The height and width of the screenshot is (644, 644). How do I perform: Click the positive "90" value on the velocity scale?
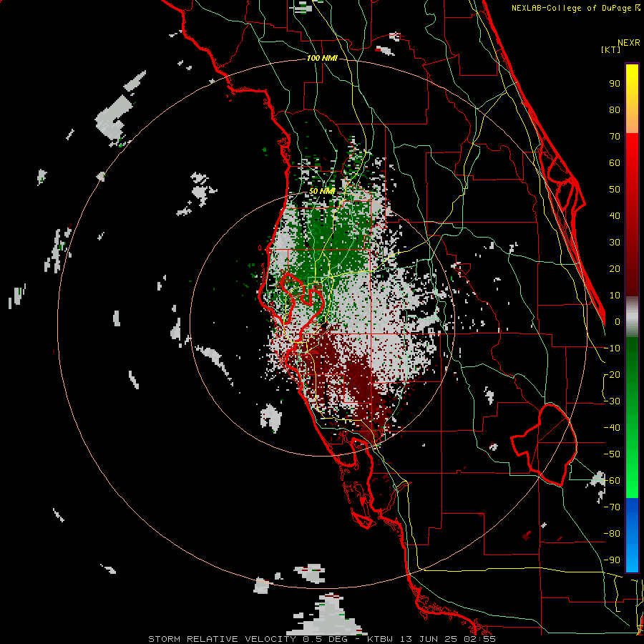tap(615, 84)
